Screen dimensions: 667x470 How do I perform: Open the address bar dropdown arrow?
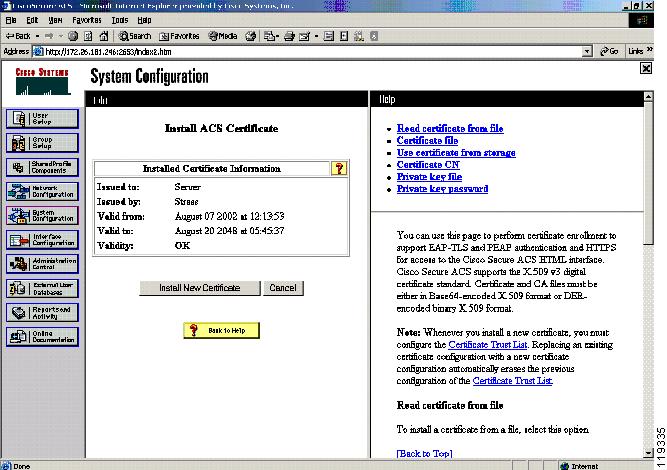(587, 52)
